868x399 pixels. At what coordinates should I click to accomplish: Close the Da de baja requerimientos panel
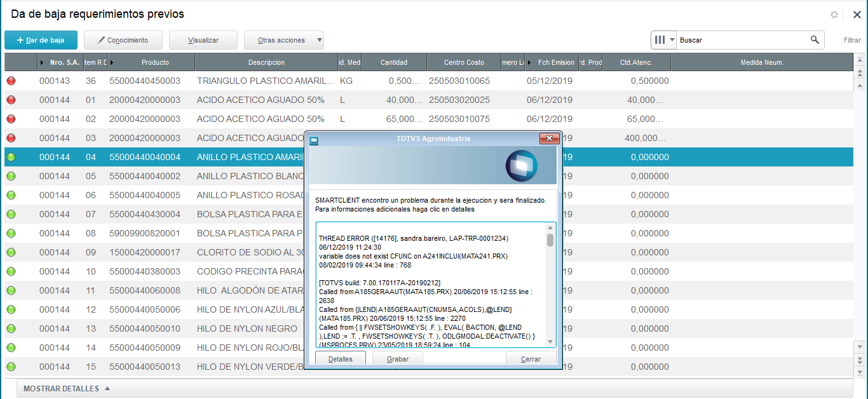click(857, 15)
